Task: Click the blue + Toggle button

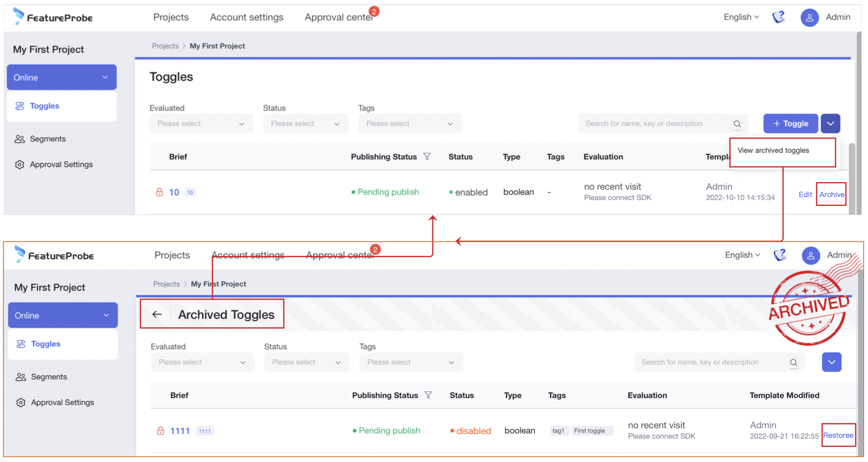Action: pyautogui.click(x=790, y=124)
